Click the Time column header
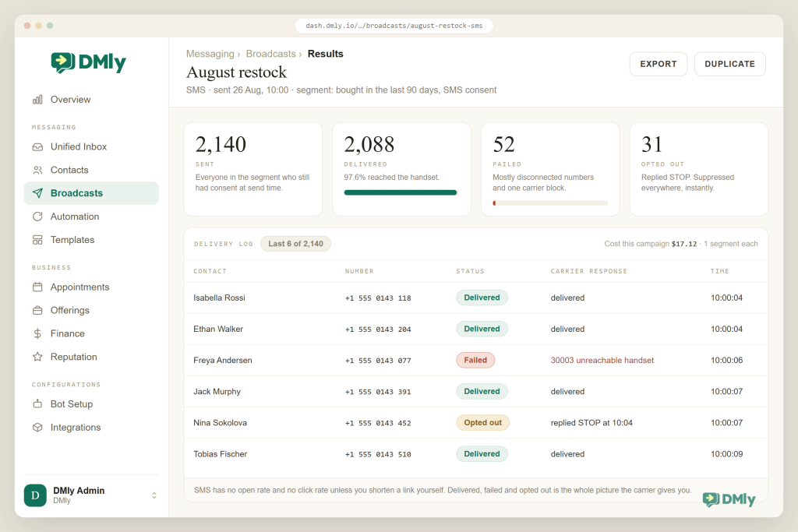Image resolution: width=798 pixels, height=532 pixels. [719, 271]
